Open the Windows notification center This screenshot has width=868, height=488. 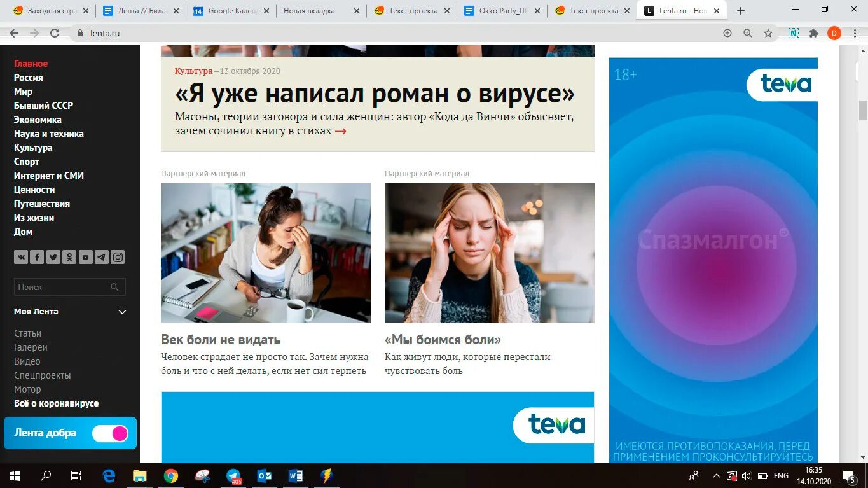coord(849,475)
